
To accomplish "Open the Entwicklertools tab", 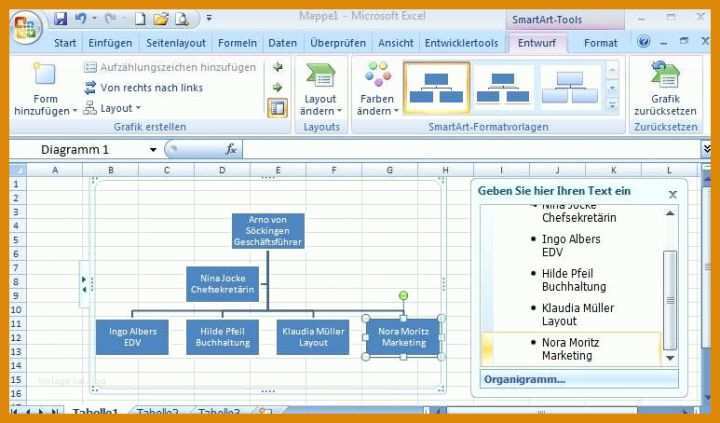I will 461,43.
